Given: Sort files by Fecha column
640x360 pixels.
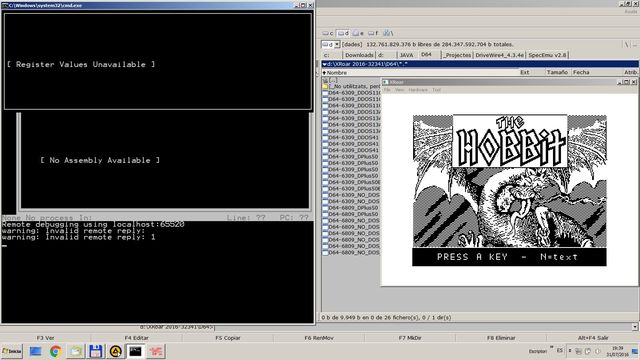Looking at the screenshot, I should (596, 72).
